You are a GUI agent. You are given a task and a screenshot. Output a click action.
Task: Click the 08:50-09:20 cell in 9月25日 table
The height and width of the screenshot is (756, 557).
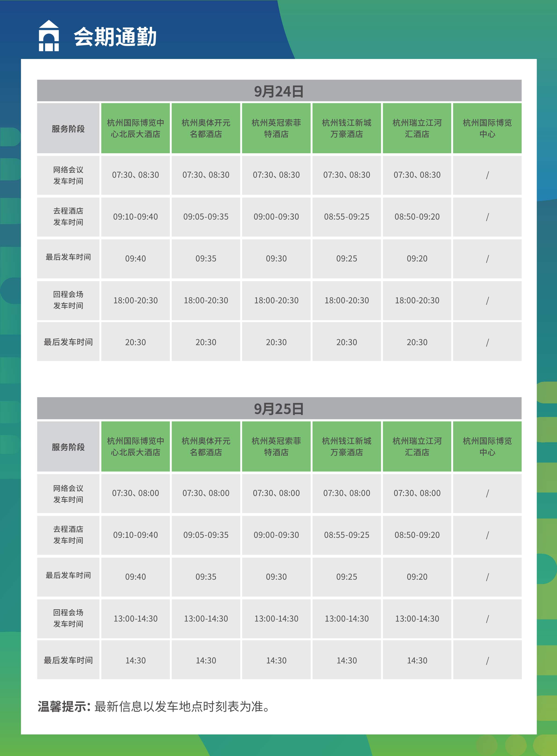click(x=417, y=535)
